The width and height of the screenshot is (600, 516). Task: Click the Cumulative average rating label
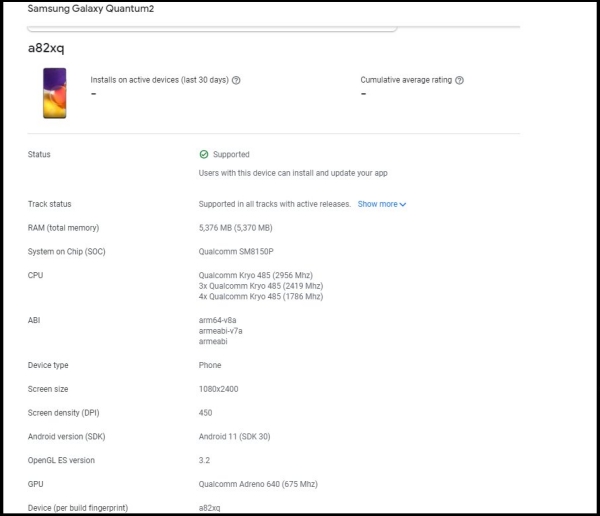406,80
